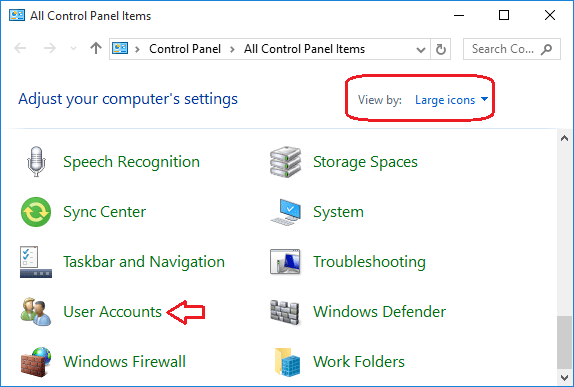The image size is (574, 387).
Task: Click the User Accounts people icon
Action: [x=36, y=312]
